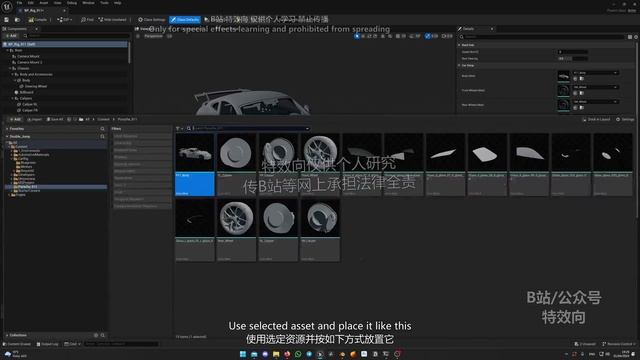Select the viewport select-mode tool icon
The image size is (640, 360).
coord(357,36)
